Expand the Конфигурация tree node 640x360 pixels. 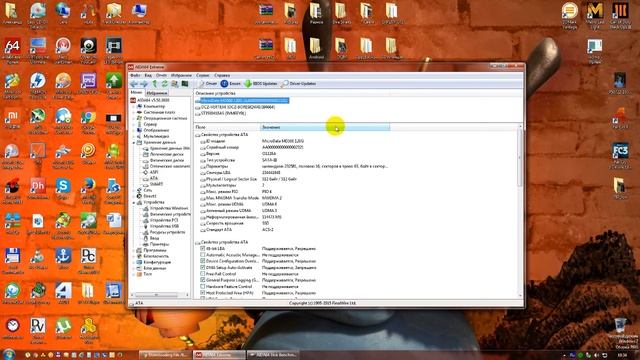[133, 262]
